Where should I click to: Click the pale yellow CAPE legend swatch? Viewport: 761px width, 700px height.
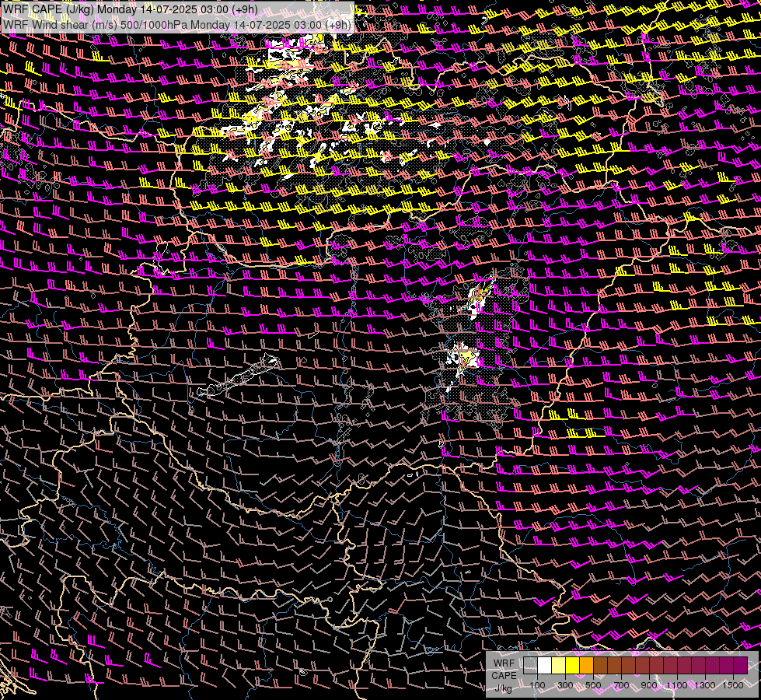coord(559,666)
